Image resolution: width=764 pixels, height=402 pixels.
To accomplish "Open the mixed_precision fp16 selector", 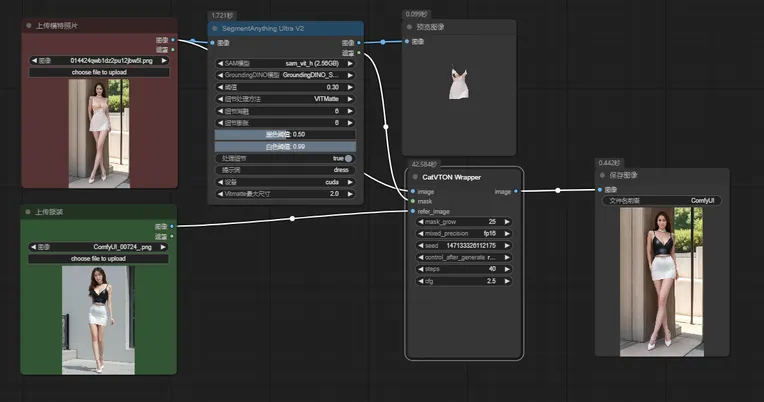I will pos(464,233).
